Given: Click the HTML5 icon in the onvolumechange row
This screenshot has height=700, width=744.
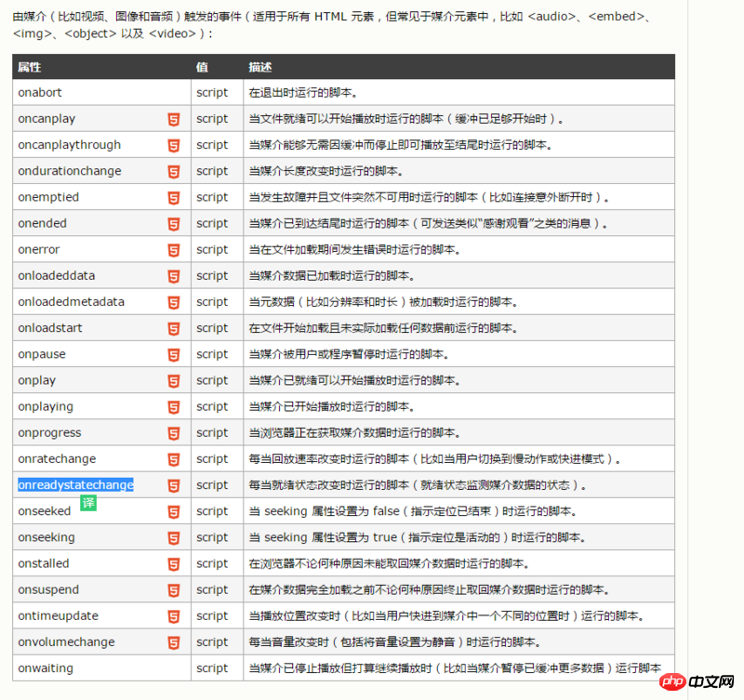Looking at the screenshot, I should point(174,642).
